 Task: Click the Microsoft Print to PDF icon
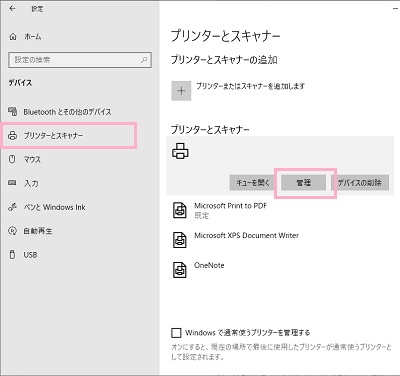(x=179, y=210)
